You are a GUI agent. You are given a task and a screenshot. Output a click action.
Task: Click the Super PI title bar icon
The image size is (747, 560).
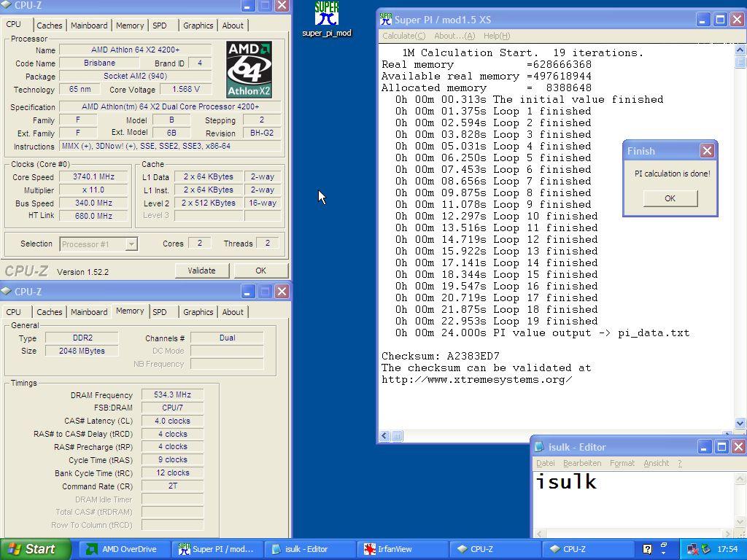(385, 19)
